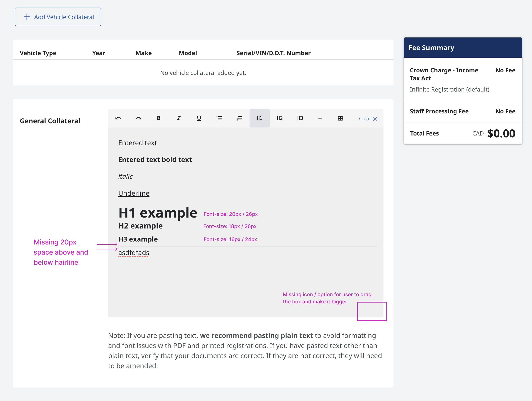Toggle the H1 heading button

[x=259, y=118]
